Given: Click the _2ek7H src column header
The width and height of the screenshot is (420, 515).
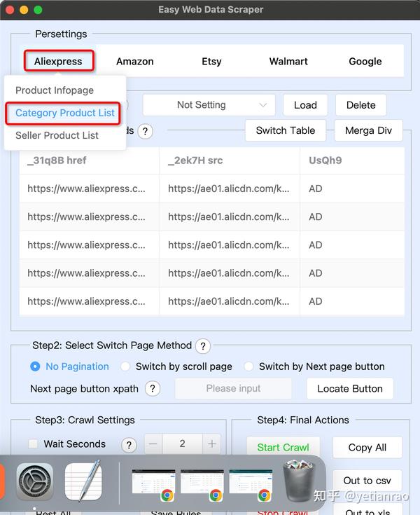Looking at the screenshot, I should pos(230,160).
